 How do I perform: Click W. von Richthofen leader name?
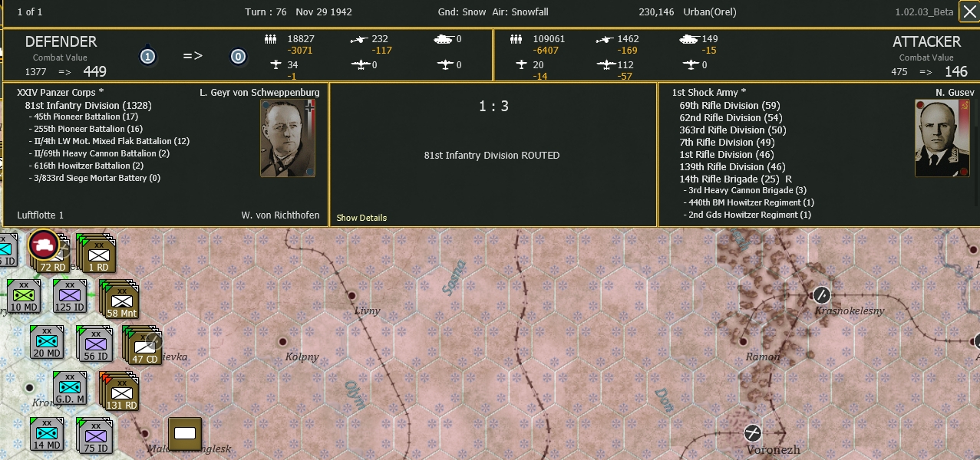280,215
